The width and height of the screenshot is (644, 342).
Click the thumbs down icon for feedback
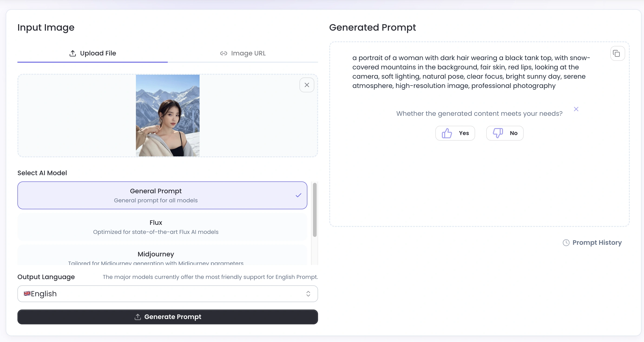(497, 133)
